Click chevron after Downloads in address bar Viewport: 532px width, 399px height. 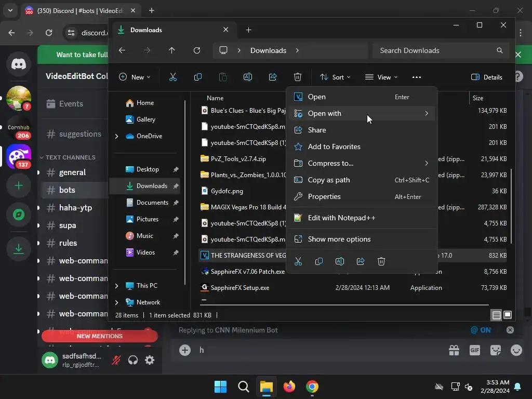tap(297, 50)
